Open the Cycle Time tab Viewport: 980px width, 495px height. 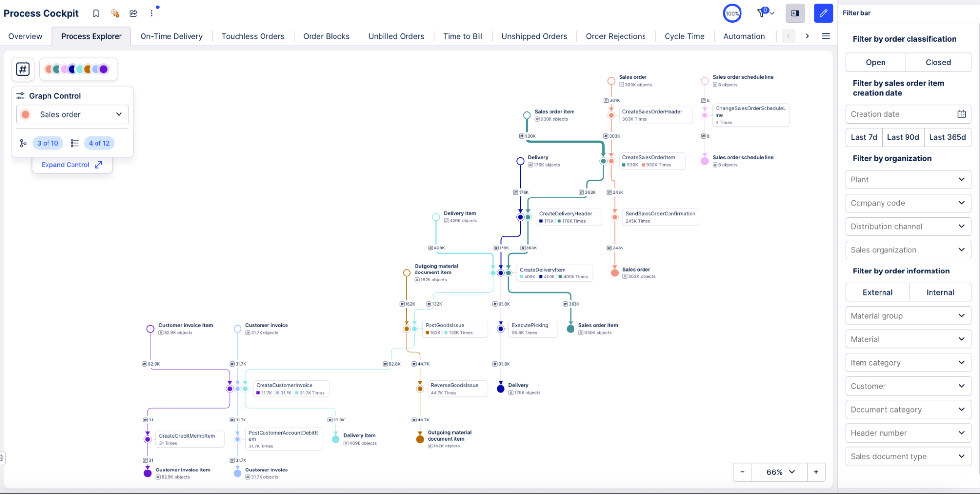click(684, 36)
